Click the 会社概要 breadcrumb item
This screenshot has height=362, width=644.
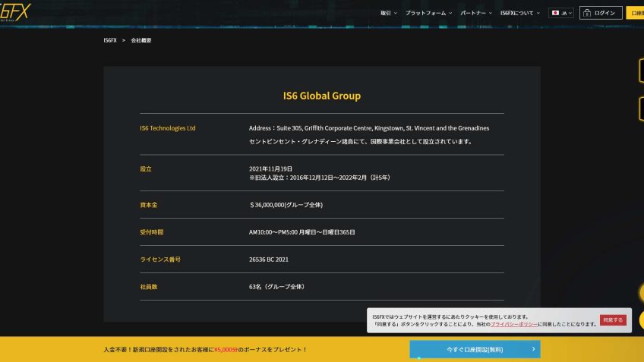point(141,39)
